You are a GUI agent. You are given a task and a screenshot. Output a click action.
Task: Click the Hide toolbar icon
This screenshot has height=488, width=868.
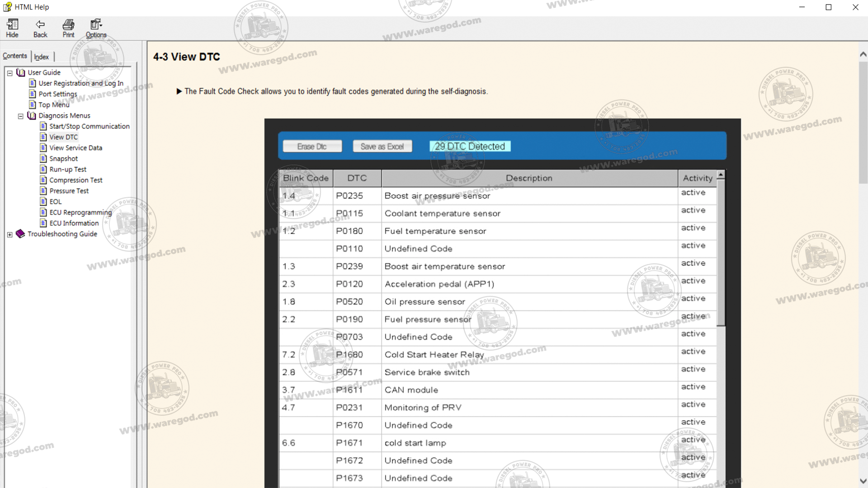12,24
